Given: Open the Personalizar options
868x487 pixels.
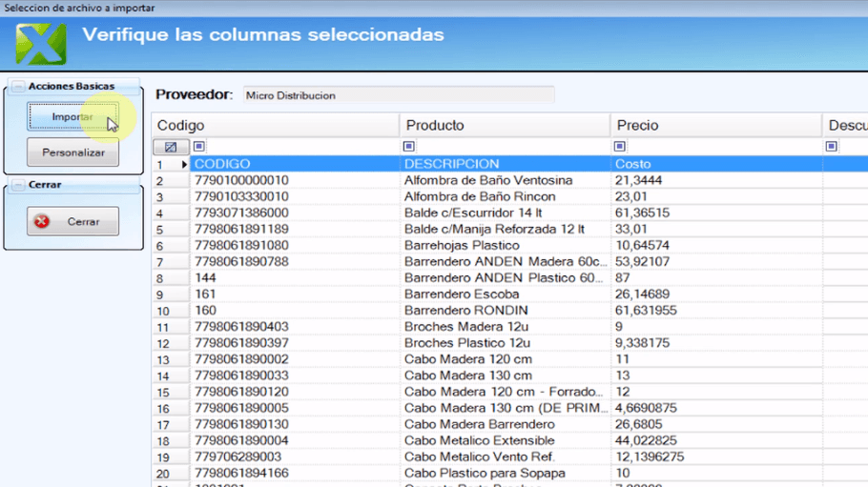Looking at the screenshot, I should 72,152.
